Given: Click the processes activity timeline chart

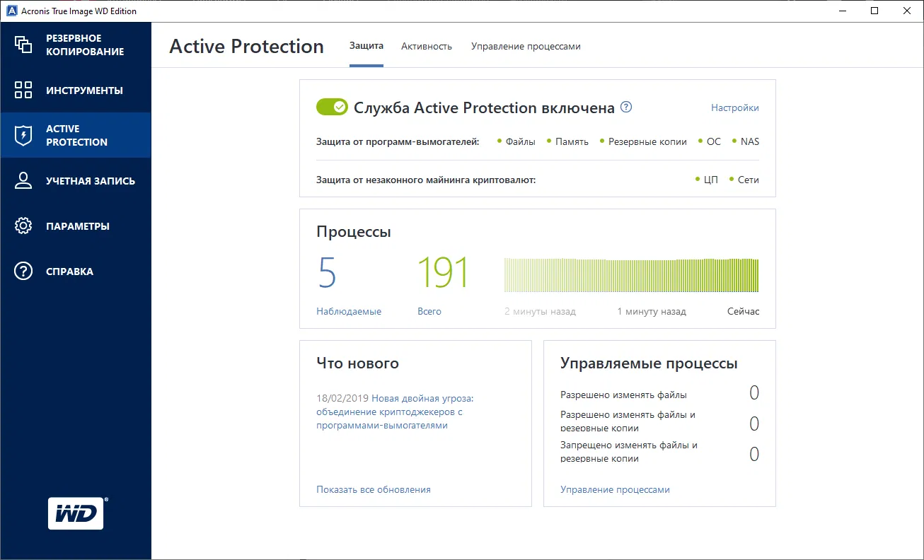Looking at the screenshot, I should tap(631, 275).
